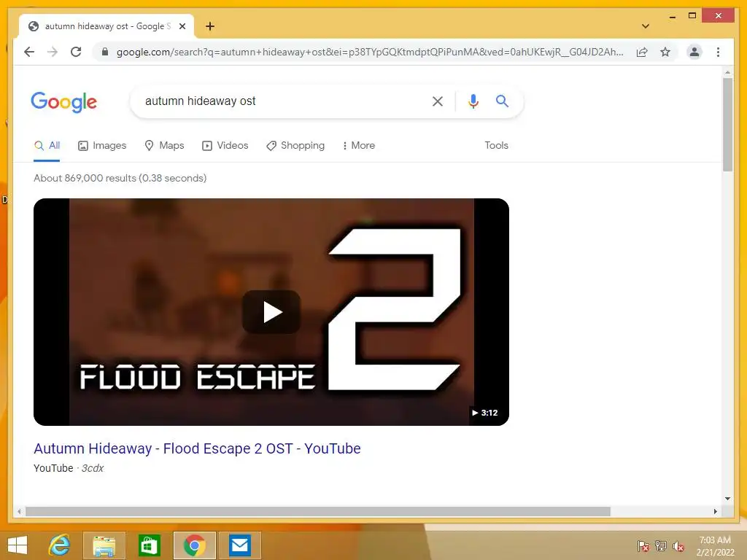Open the Windows Store taskbar icon

(149, 545)
